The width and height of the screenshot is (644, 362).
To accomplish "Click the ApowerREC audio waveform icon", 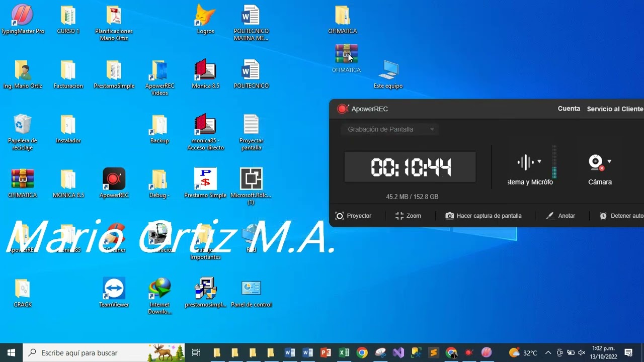I will coord(525,162).
